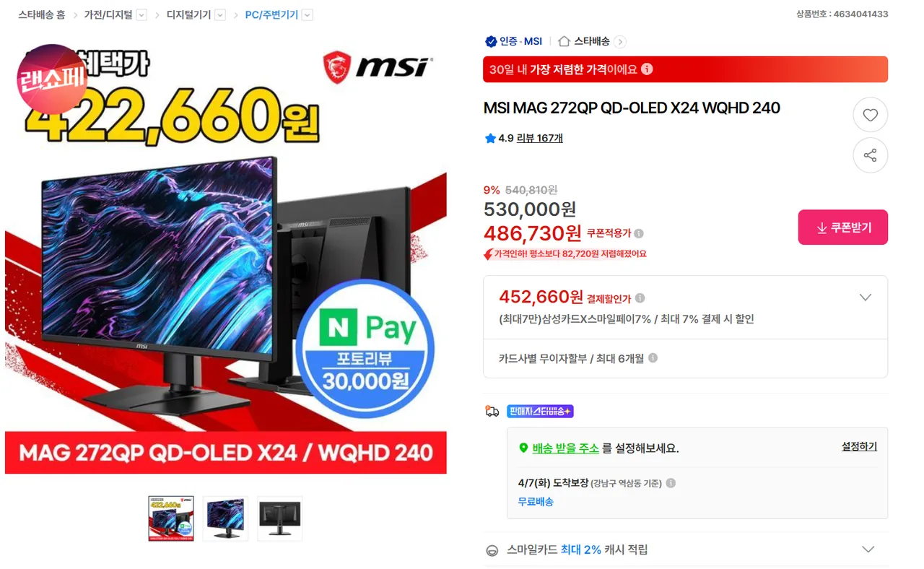Screen dimensions: 924x569
Task: Open the 인증 MSI brand link
Action: click(x=513, y=42)
